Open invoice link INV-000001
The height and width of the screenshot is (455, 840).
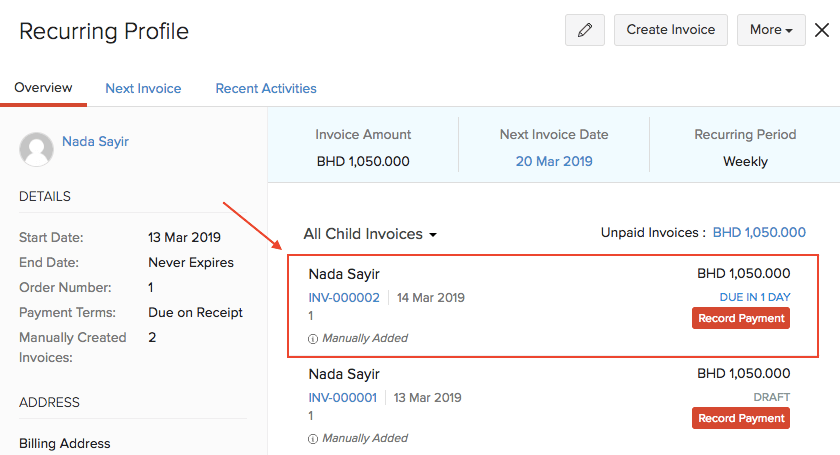click(x=343, y=397)
